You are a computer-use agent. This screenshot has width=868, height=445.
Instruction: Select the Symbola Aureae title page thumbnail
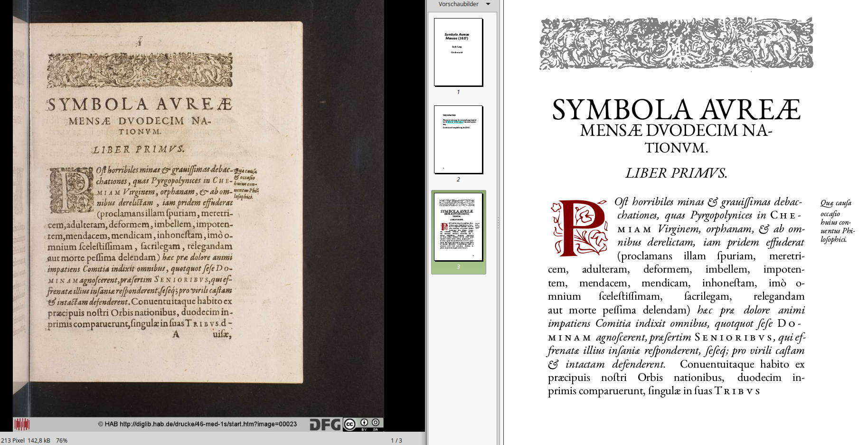(458, 53)
